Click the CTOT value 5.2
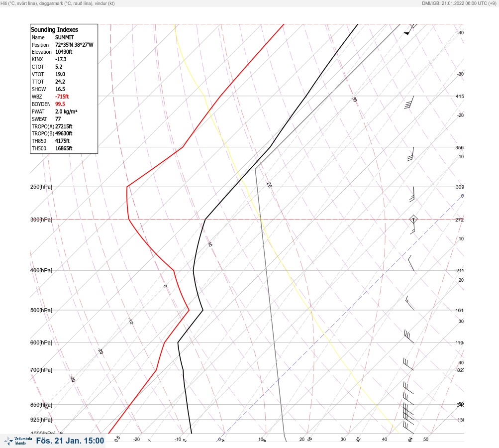This screenshot has width=499, height=448. (59, 67)
